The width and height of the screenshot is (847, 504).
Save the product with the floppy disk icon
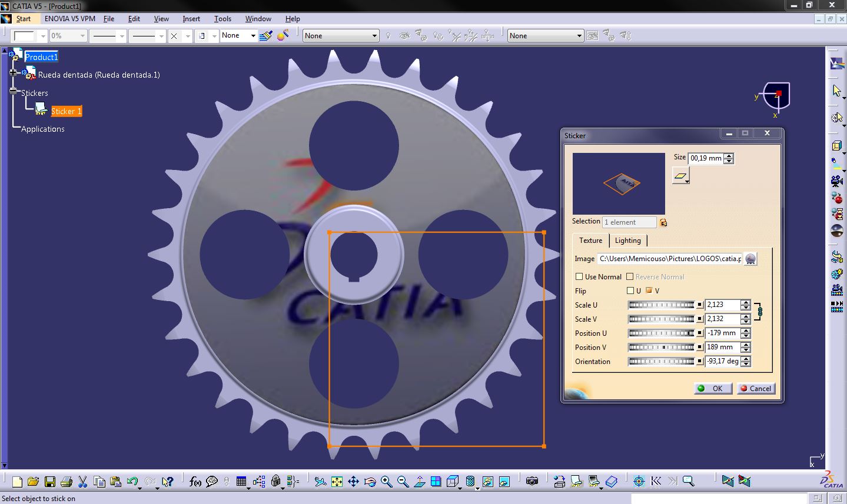(49, 482)
